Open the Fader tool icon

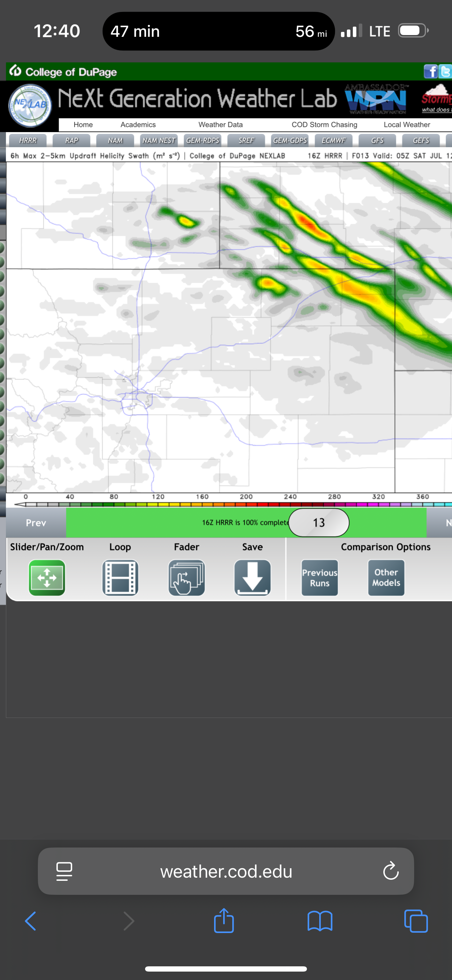186,577
